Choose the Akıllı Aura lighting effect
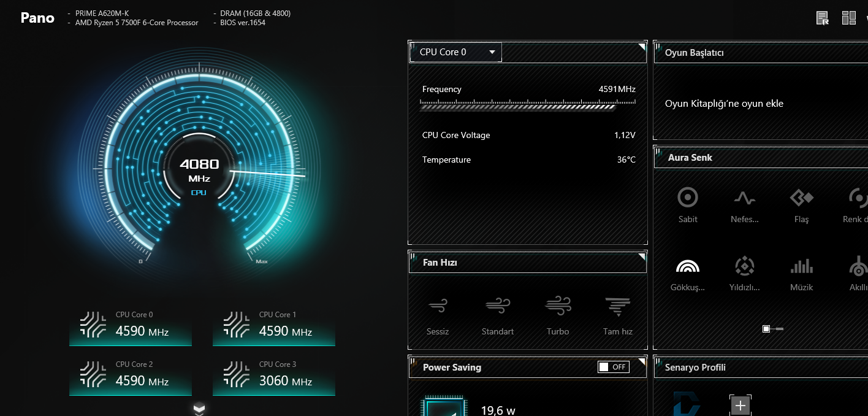868x416 pixels. 858,274
